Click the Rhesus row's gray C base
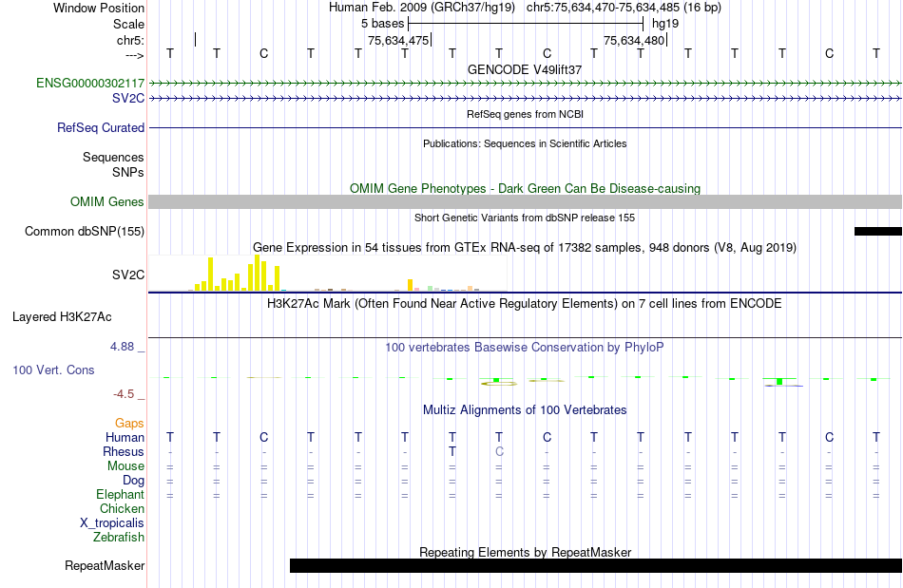Viewport: 903px width, 588px height. [x=499, y=451]
